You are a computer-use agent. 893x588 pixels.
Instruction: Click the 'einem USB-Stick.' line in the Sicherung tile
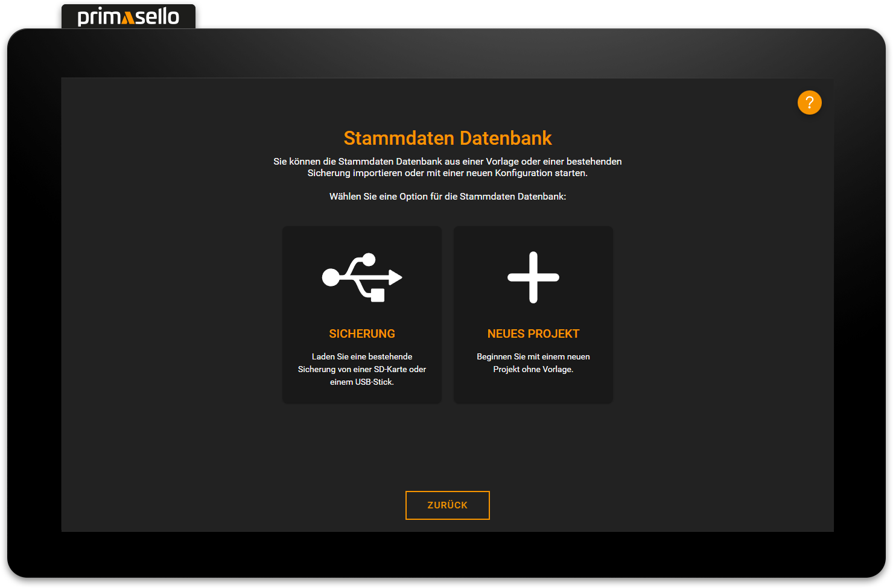point(362,382)
